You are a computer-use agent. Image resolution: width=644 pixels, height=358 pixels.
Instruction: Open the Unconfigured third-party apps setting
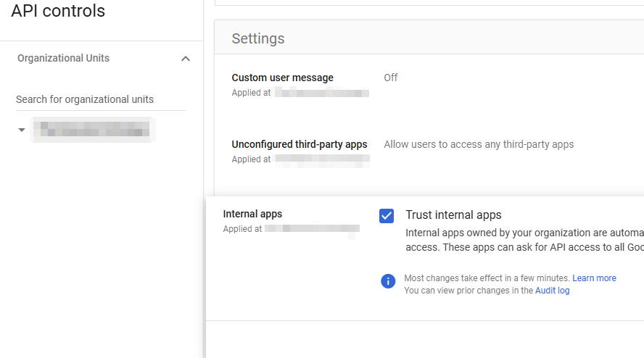click(x=299, y=144)
